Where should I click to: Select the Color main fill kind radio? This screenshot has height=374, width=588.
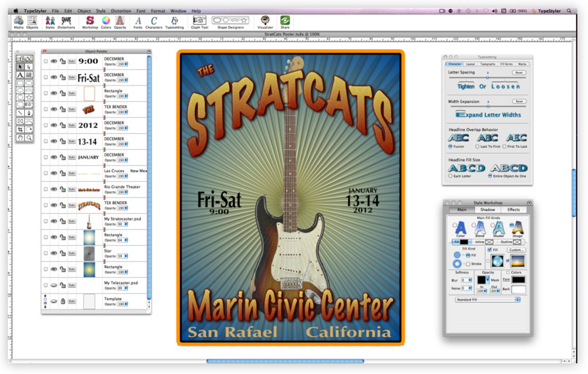[455, 225]
